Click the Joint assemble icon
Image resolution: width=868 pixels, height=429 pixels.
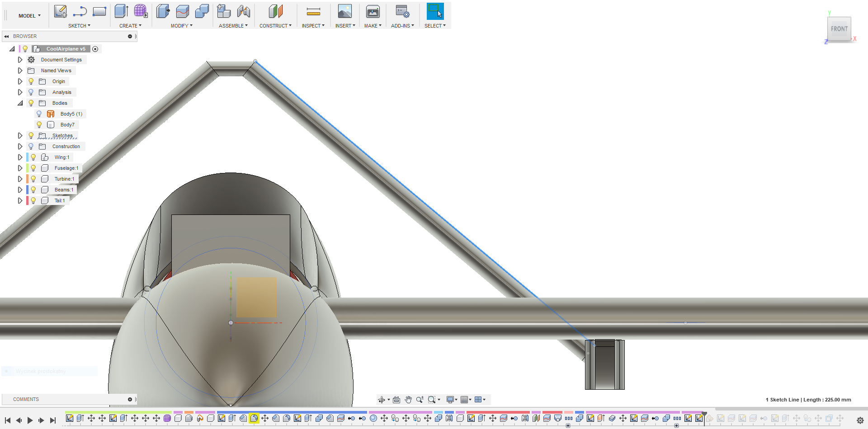click(x=243, y=11)
